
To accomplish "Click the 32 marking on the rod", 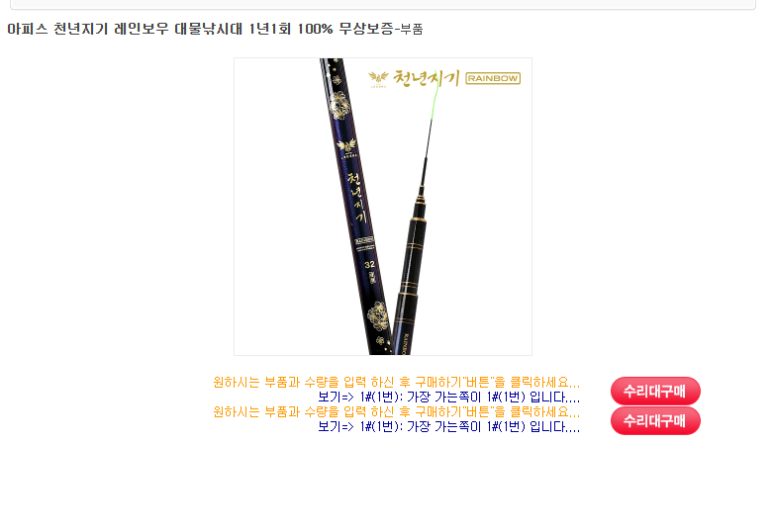I will point(370,265).
